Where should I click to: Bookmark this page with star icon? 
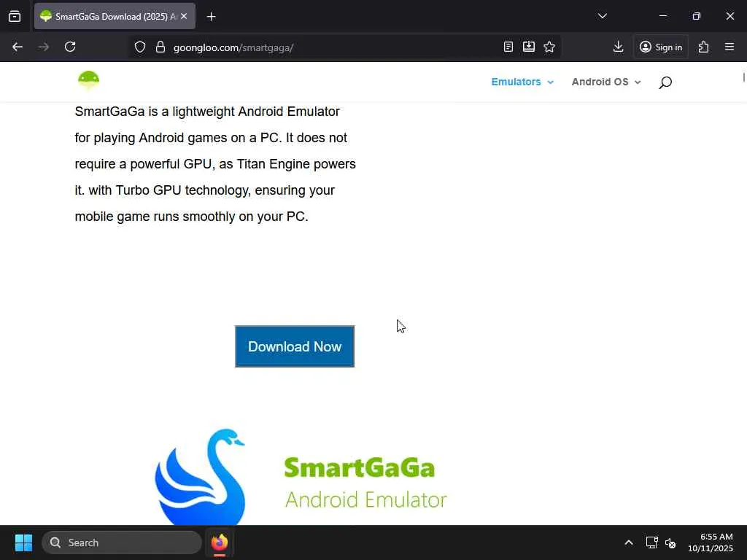pos(549,47)
